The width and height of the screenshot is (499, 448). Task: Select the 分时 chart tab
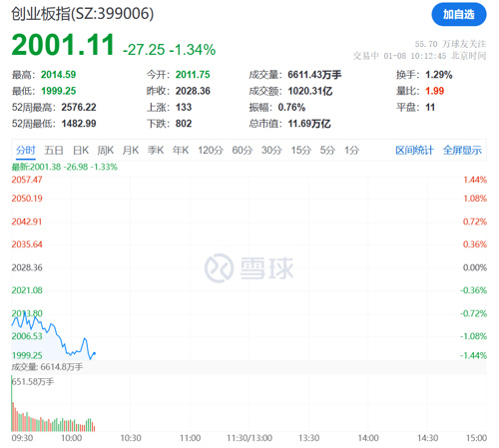pos(26,151)
